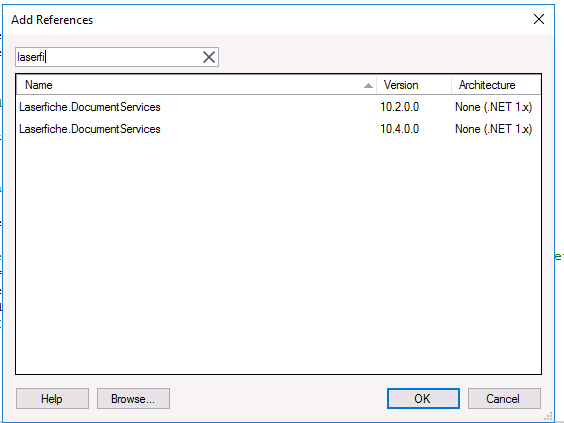Image resolution: width=564 pixels, height=423 pixels.
Task: Click the first row's None (.NET 1.x) cell
Action: pos(494,107)
